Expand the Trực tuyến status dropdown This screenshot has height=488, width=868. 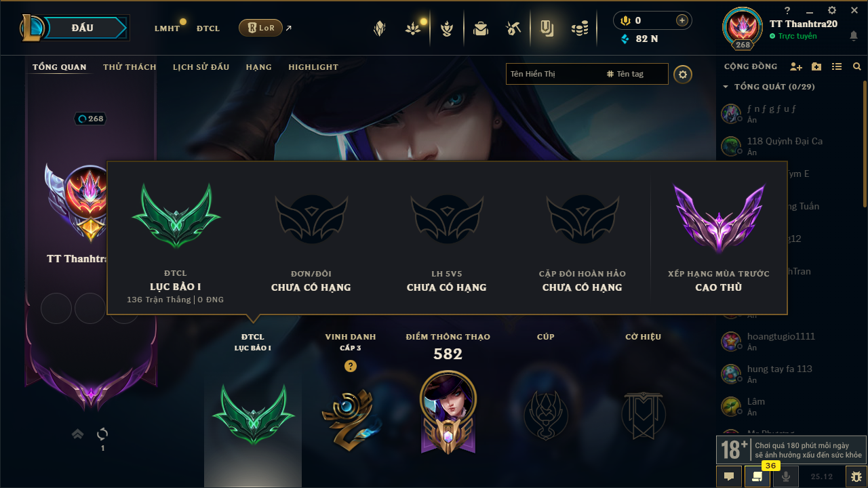[x=797, y=36]
